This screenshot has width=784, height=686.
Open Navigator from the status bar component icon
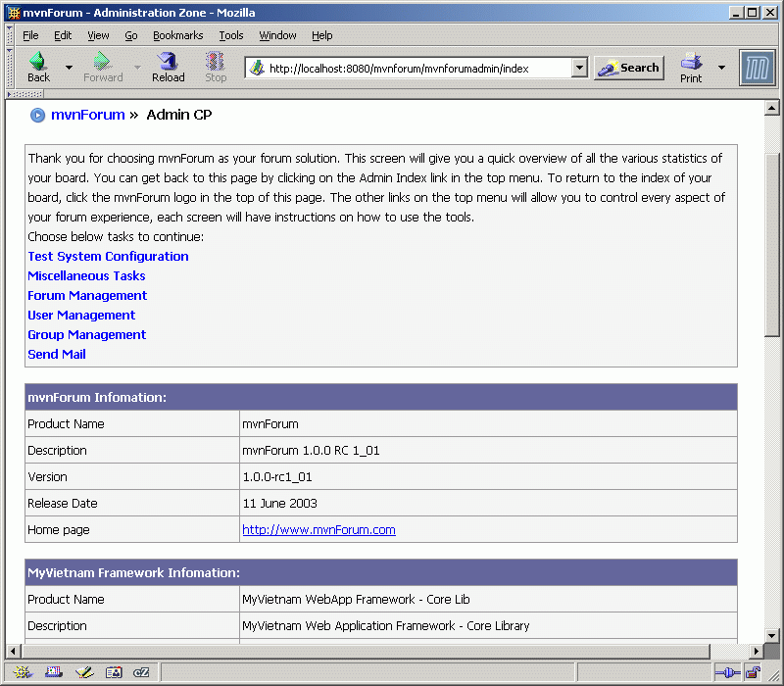(22, 672)
